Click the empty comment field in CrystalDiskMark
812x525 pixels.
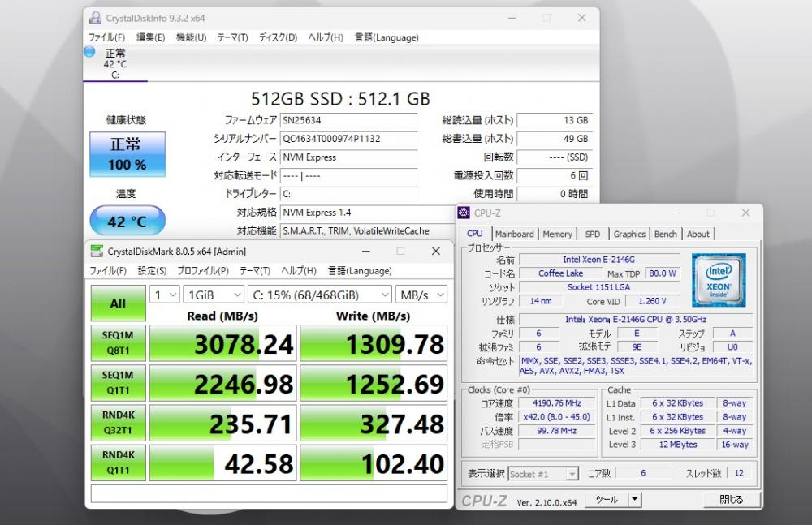click(269, 493)
